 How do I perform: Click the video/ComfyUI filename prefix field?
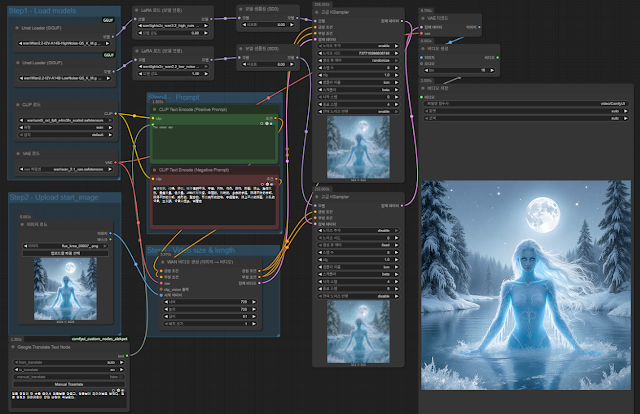[525, 104]
